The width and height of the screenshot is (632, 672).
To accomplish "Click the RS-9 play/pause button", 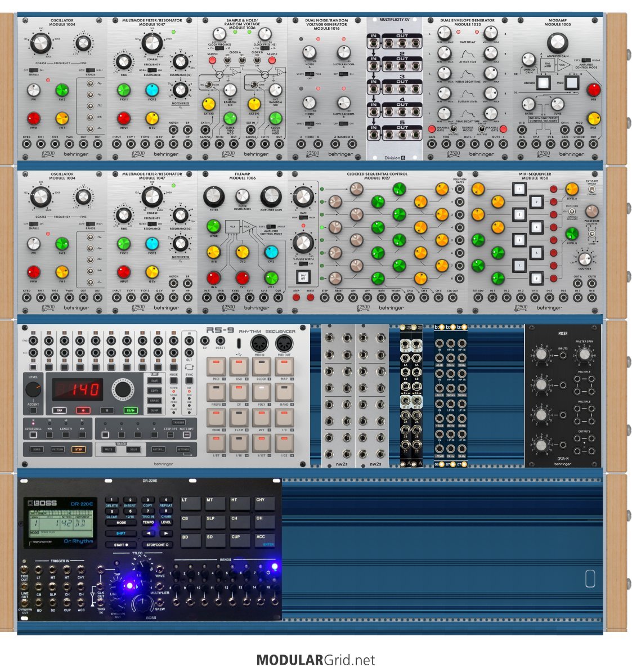I will 130,410.
